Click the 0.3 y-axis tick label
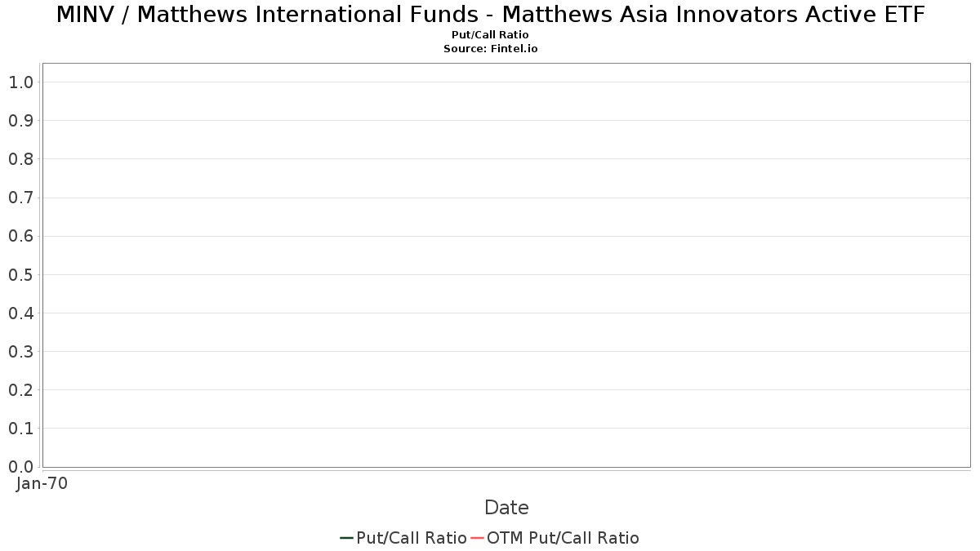This screenshot has width=980, height=551. click(x=21, y=352)
